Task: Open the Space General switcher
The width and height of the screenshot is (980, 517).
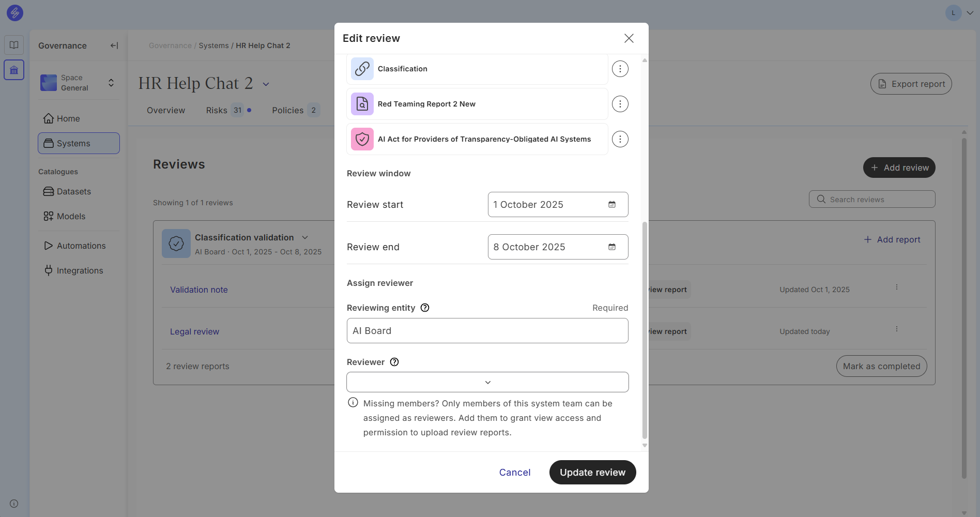Action: [79, 83]
